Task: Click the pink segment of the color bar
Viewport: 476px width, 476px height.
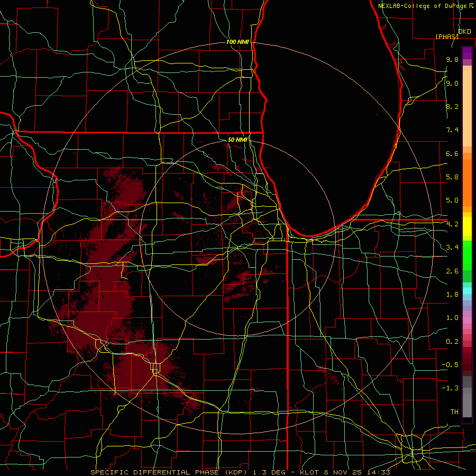Action: (467, 321)
